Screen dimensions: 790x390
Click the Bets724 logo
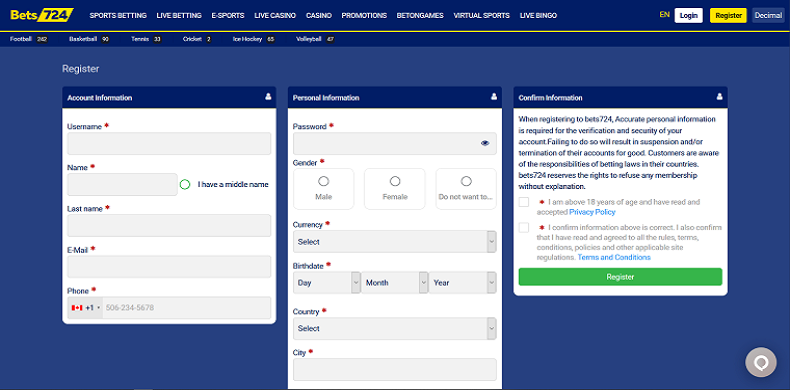point(41,15)
